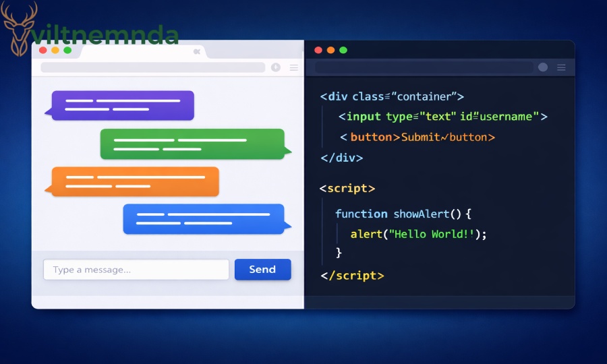Click the closing brace '}' of showAlert
Viewport: 607px width, 364px height.
click(x=339, y=253)
